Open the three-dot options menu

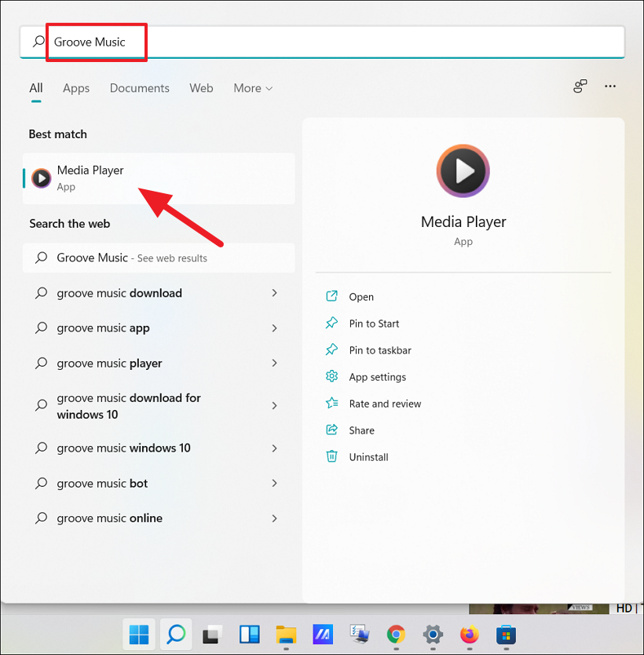(x=610, y=86)
